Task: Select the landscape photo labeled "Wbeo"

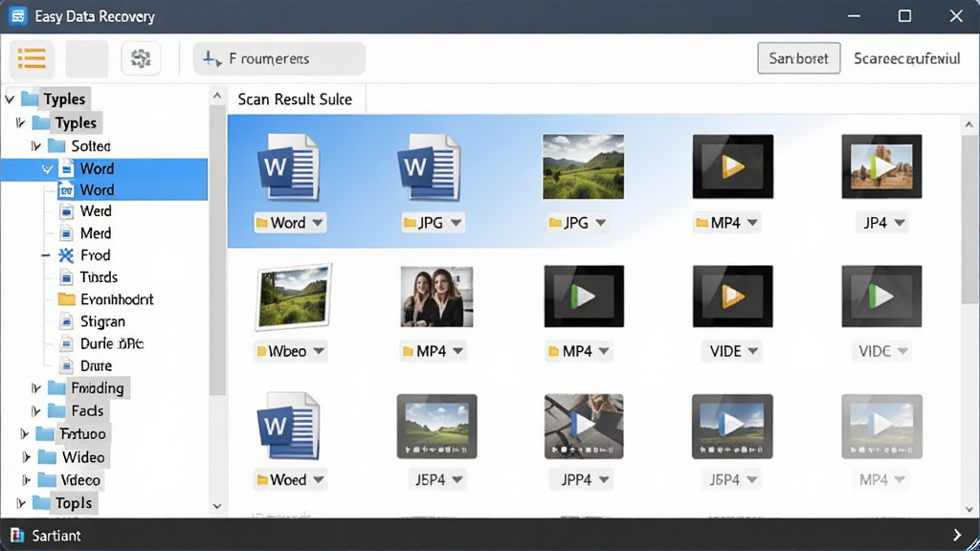Action: (x=293, y=297)
